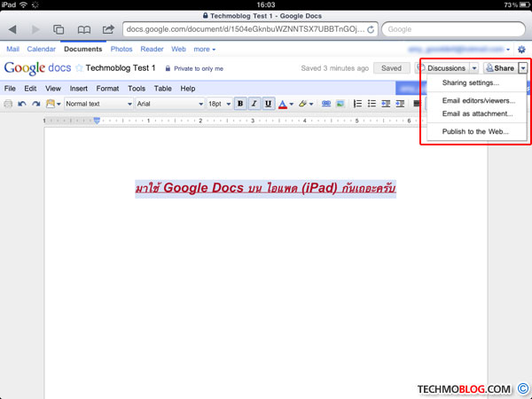The image size is (532, 399).
Task: Click the numbered list icon
Action: (x=357, y=104)
